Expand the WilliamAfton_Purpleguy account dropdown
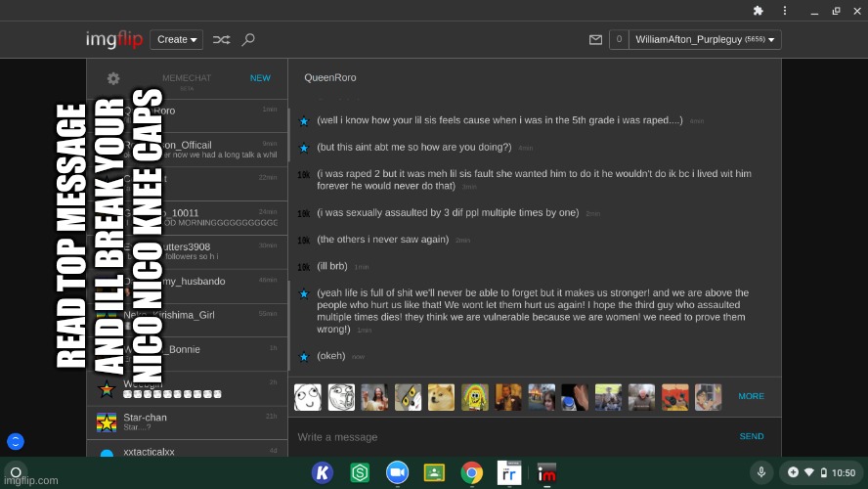Viewport: 868px width, 489px height. [x=705, y=40]
